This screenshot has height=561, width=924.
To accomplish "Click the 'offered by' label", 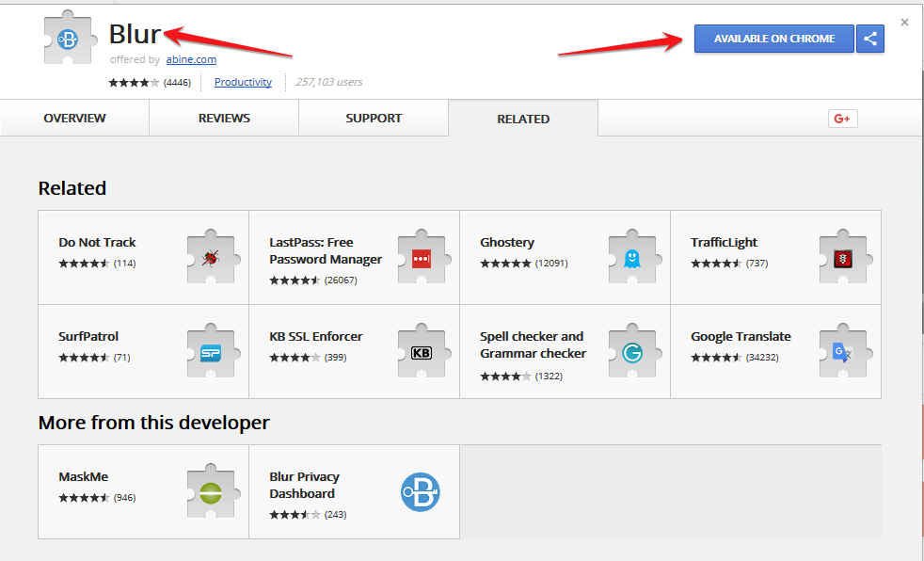I will point(135,59).
